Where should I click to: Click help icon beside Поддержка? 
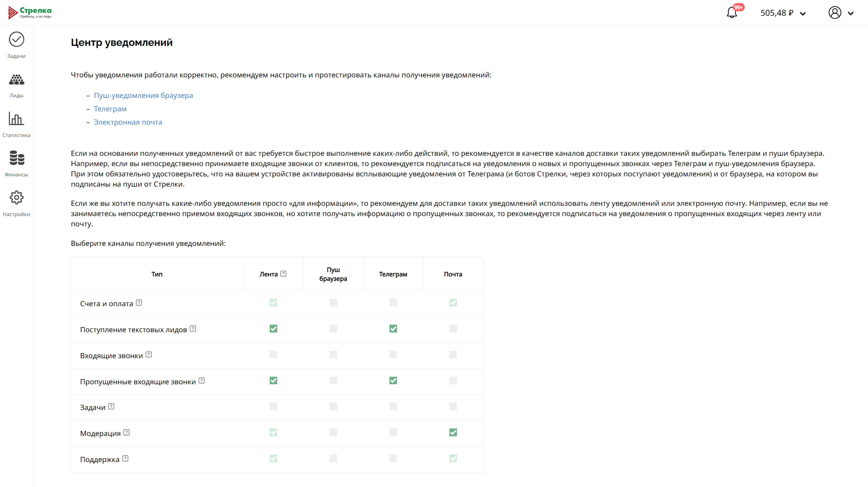point(126,459)
